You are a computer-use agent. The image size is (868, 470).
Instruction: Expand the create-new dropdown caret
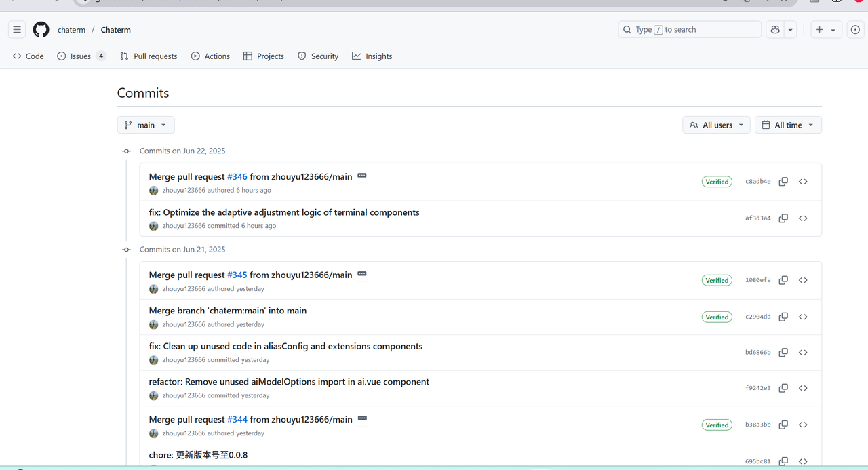pyautogui.click(x=833, y=30)
